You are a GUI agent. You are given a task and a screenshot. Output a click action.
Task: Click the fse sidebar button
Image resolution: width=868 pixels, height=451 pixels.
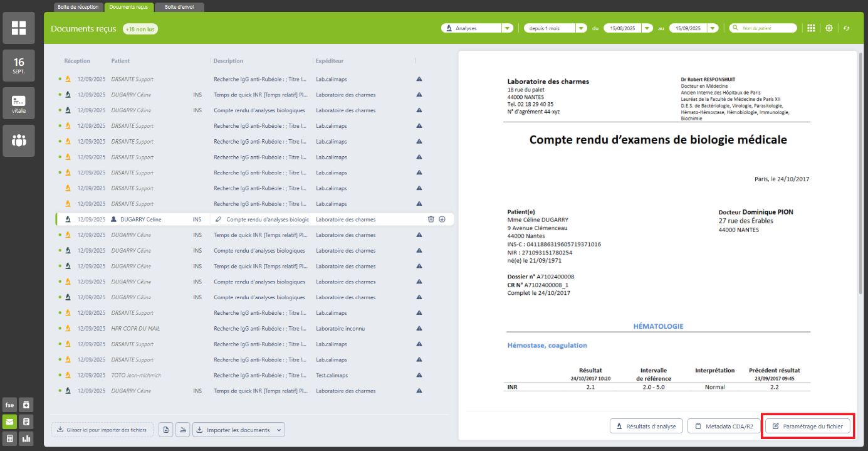click(x=9, y=405)
